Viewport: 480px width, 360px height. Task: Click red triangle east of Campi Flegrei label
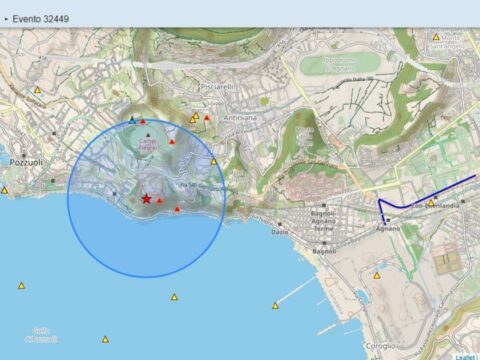(x=172, y=142)
